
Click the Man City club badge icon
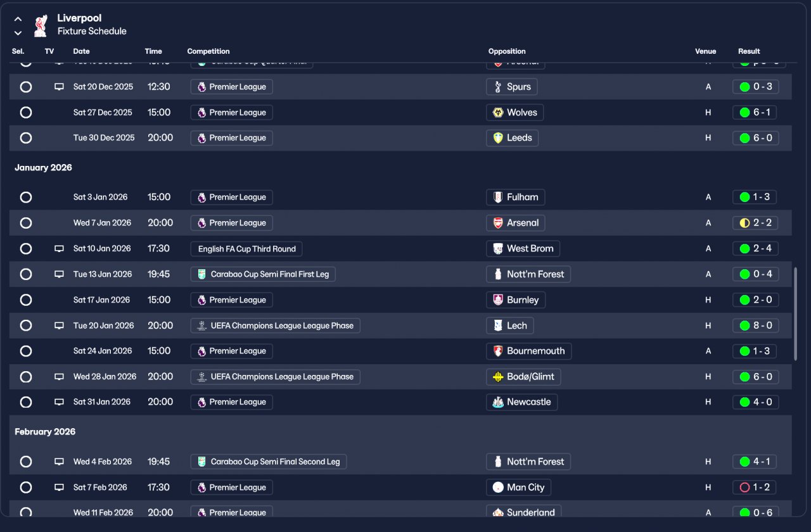(x=498, y=488)
